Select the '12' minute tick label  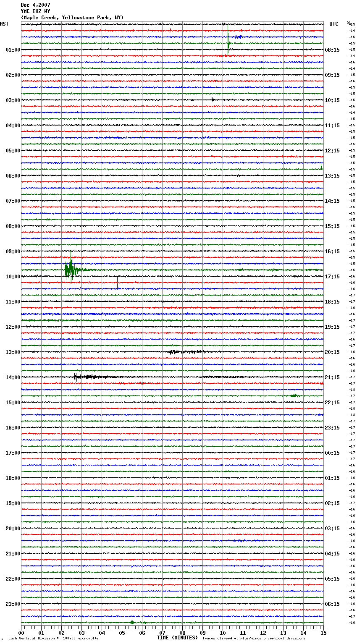[x=263, y=633]
